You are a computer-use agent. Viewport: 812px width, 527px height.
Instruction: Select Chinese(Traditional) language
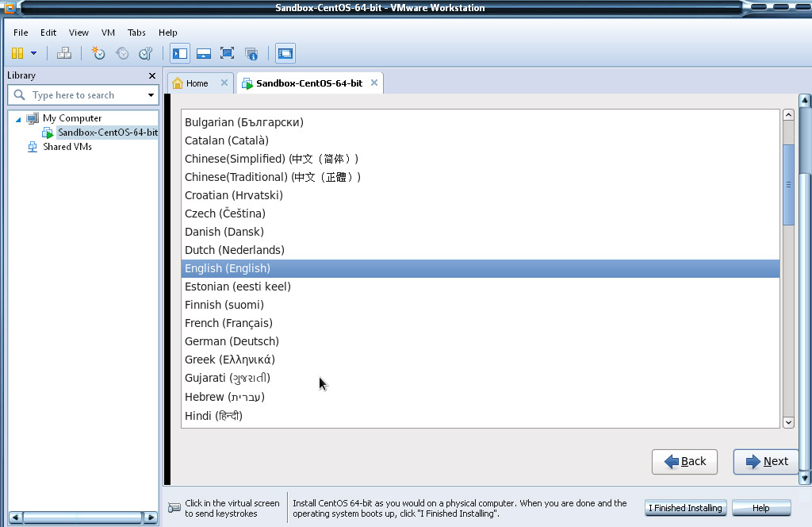click(480, 177)
